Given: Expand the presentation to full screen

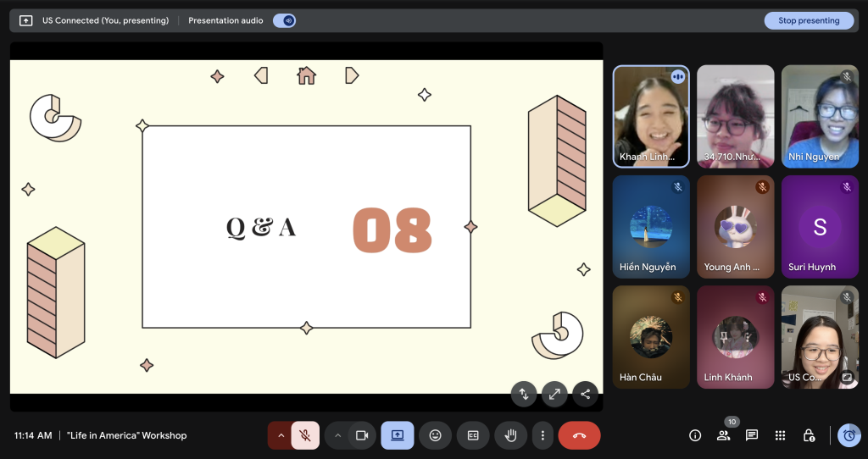Looking at the screenshot, I should coord(554,394).
